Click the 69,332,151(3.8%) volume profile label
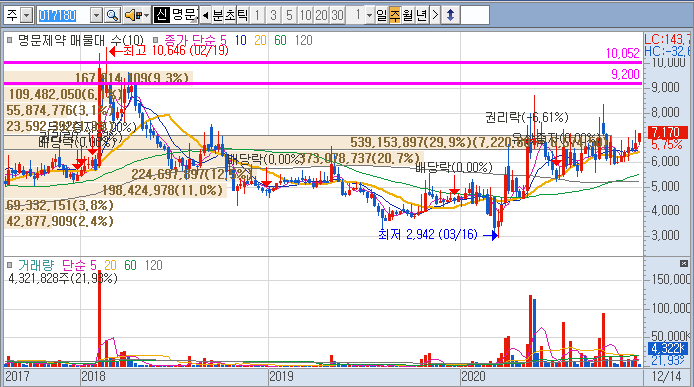This screenshot has width=694, height=387. pyautogui.click(x=60, y=205)
